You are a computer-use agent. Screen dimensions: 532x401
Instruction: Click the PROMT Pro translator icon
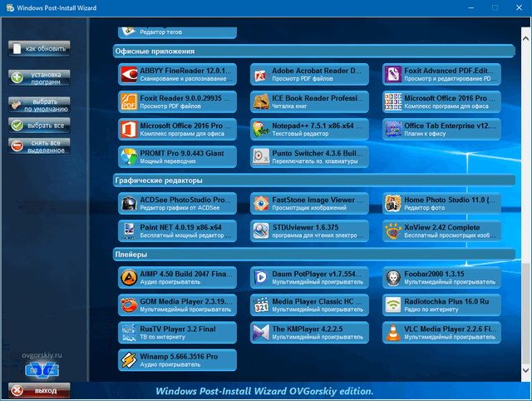[x=130, y=156]
